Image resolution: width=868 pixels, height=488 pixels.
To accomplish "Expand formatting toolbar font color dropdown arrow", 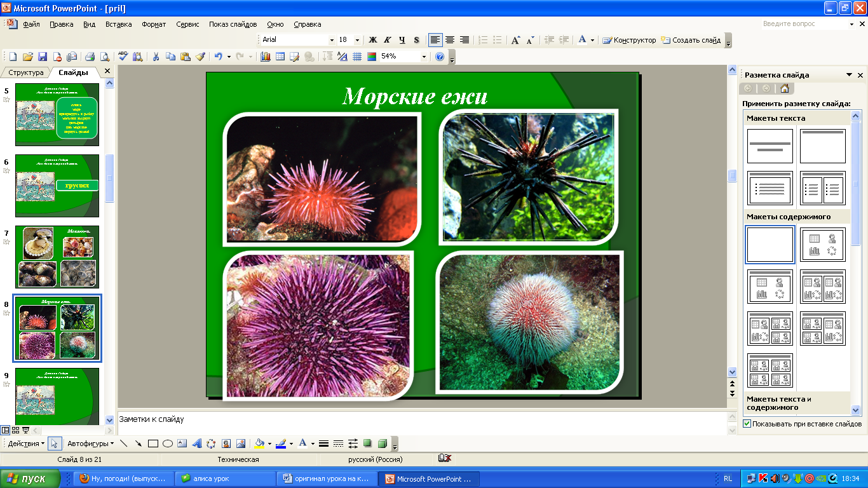I will pyautogui.click(x=592, y=40).
